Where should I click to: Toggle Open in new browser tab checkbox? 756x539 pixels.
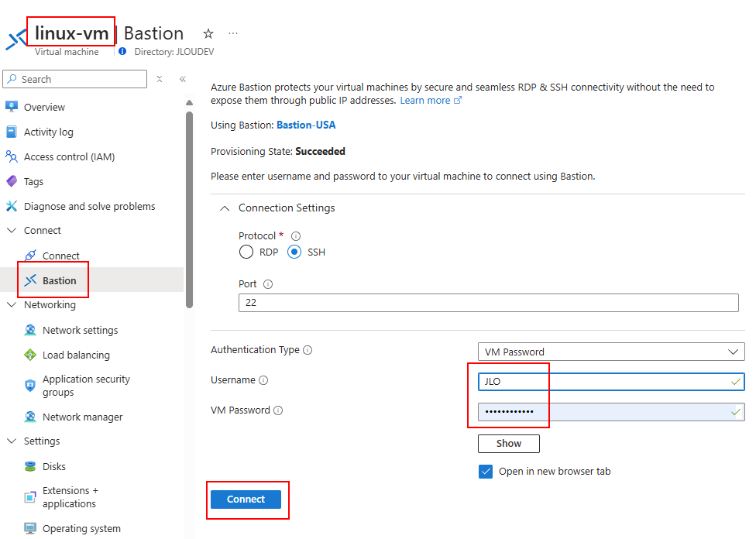tap(486, 471)
